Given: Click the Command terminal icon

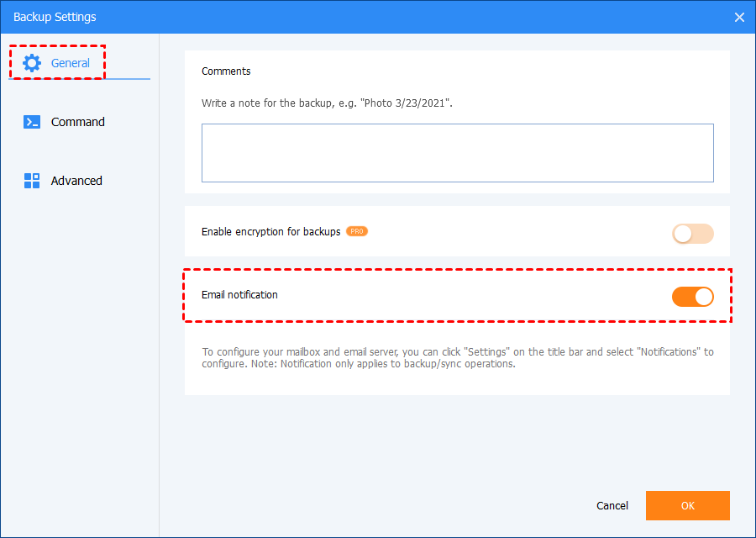Looking at the screenshot, I should pyautogui.click(x=32, y=122).
